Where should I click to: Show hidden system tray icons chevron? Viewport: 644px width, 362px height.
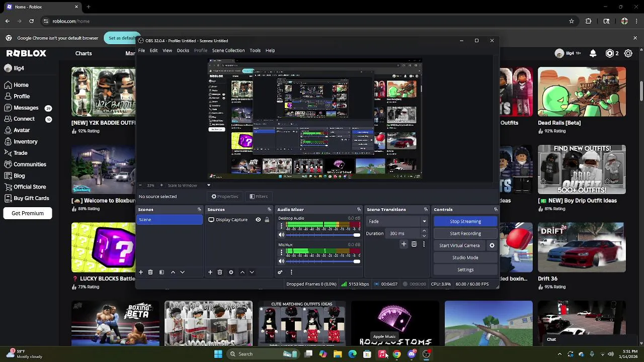559,354
